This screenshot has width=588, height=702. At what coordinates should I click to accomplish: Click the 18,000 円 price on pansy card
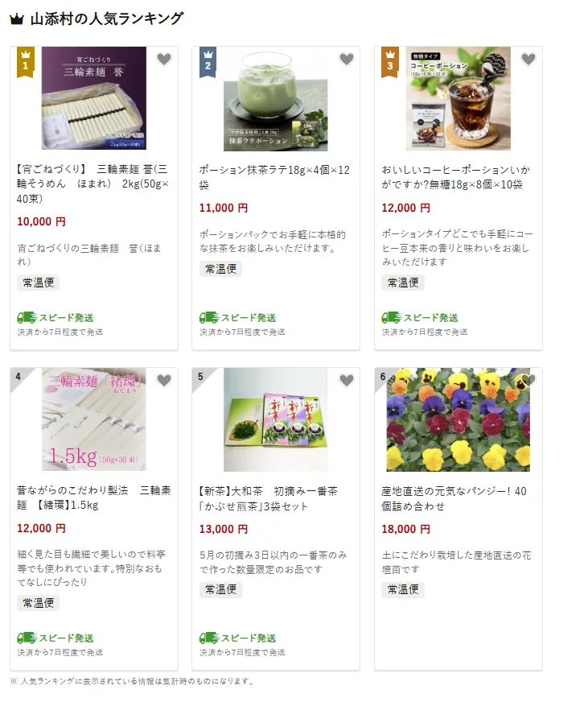pyautogui.click(x=406, y=529)
